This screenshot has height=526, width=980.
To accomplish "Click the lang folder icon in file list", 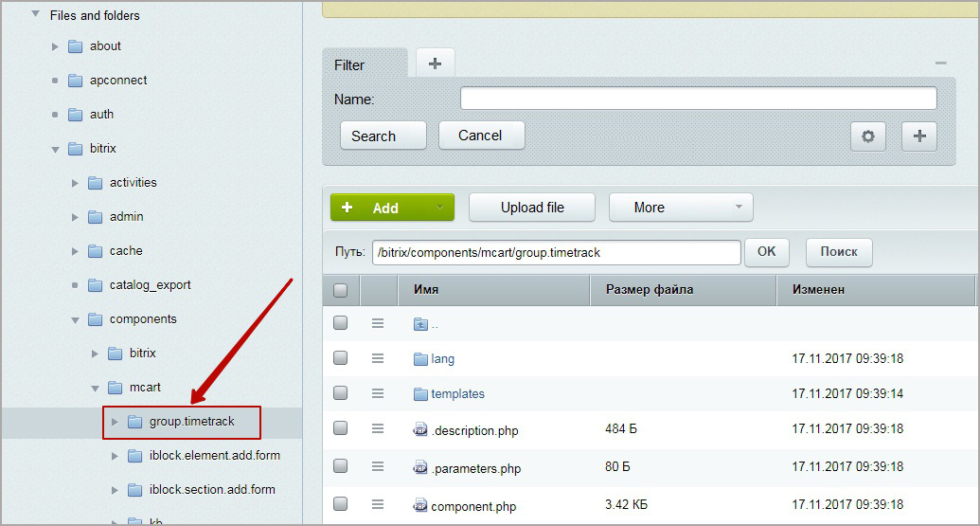I will (420, 359).
